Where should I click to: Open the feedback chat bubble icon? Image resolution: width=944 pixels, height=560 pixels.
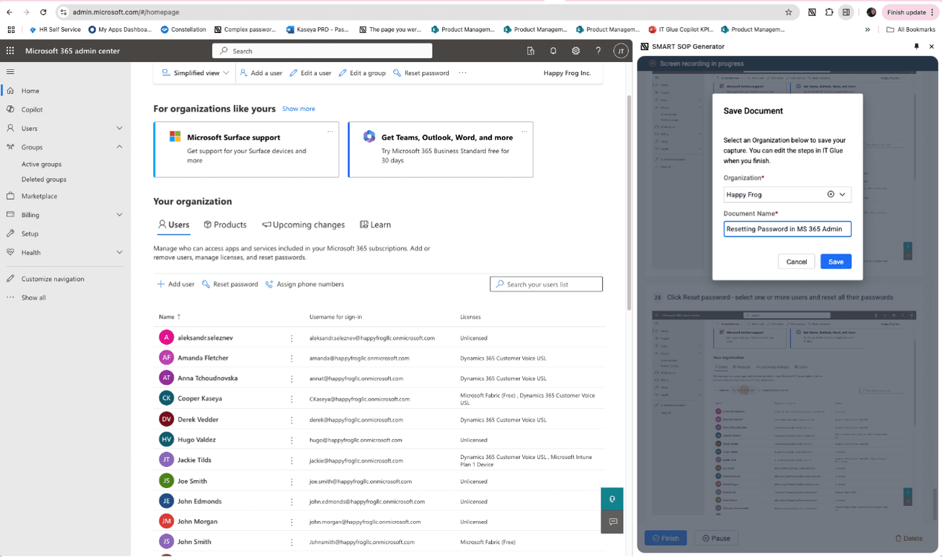[612, 522]
